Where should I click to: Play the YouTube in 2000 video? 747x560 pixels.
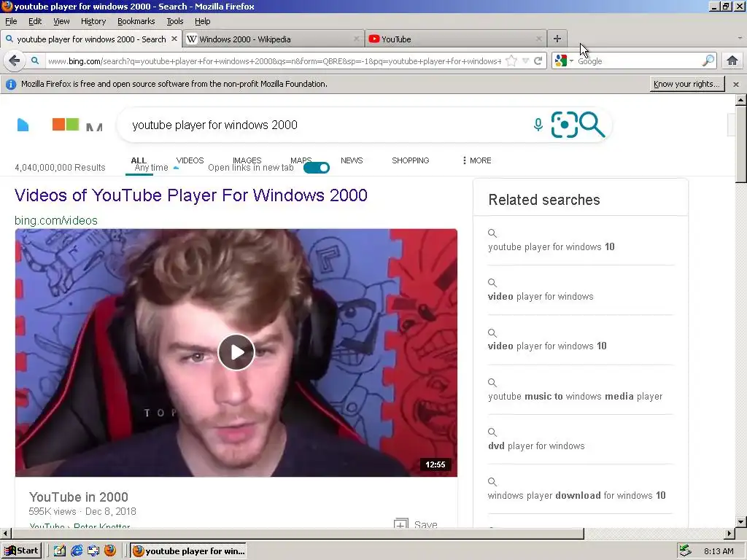pyautogui.click(x=236, y=352)
